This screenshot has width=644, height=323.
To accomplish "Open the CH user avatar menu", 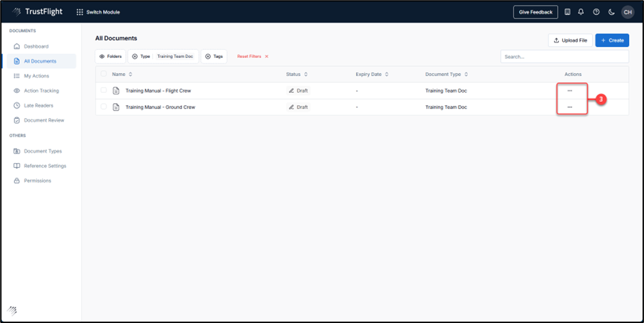I will (x=627, y=12).
